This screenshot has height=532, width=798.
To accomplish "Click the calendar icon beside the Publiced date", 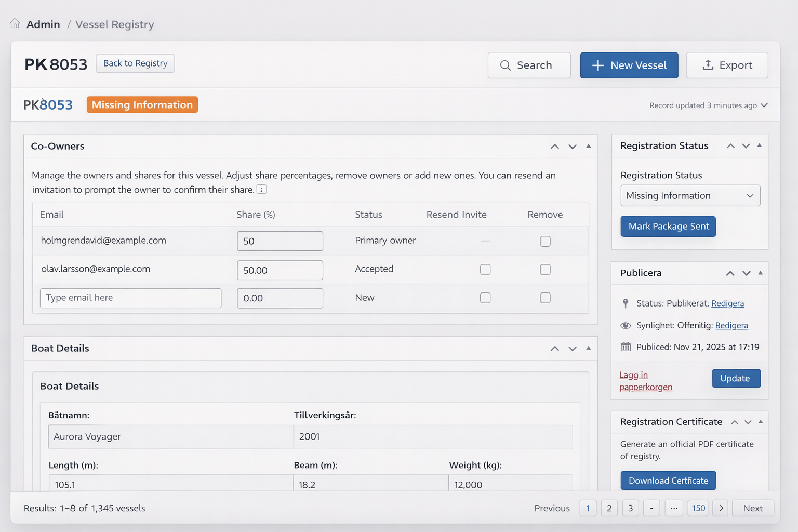I will (x=626, y=347).
